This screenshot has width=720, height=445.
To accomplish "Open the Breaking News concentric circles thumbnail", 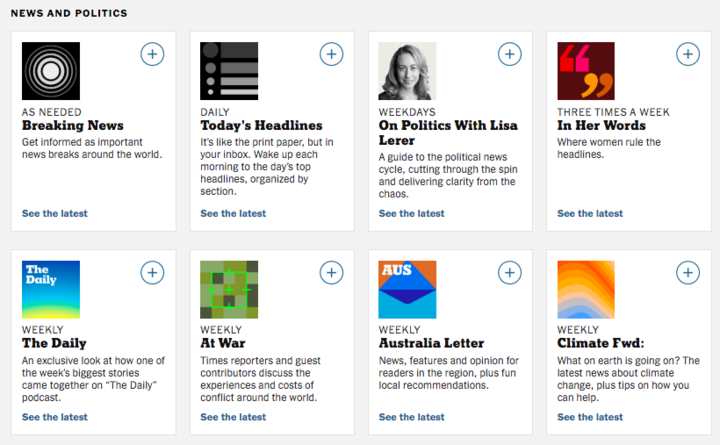I will tap(51, 71).
